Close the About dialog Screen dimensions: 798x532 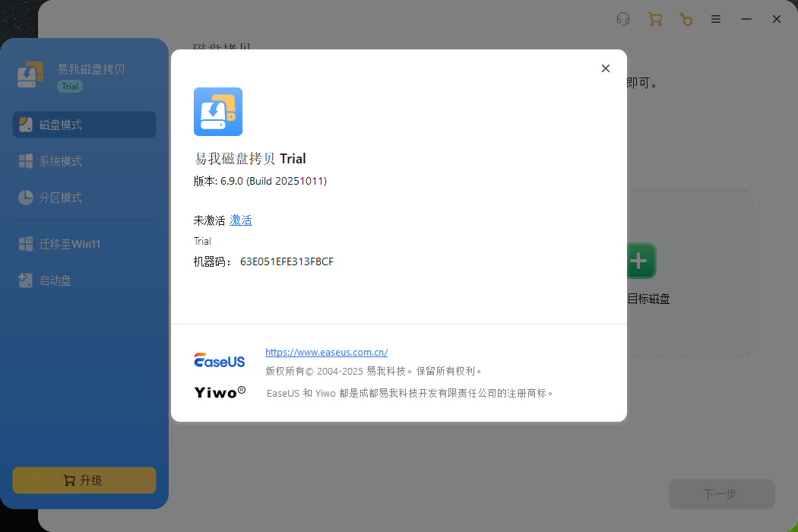tap(606, 68)
